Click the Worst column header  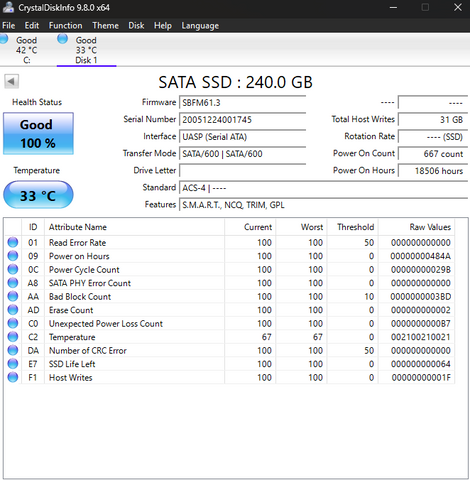[301, 227]
